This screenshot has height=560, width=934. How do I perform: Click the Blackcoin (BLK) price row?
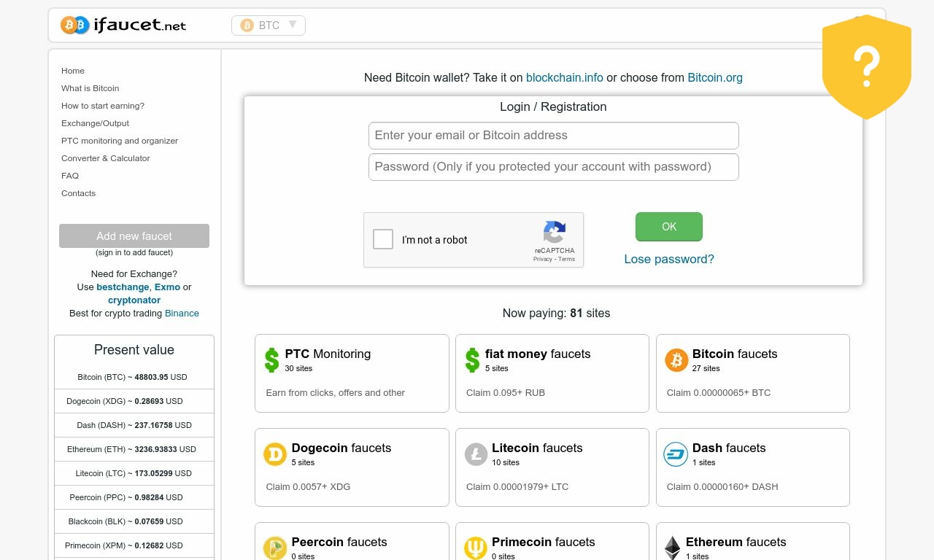(134, 521)
